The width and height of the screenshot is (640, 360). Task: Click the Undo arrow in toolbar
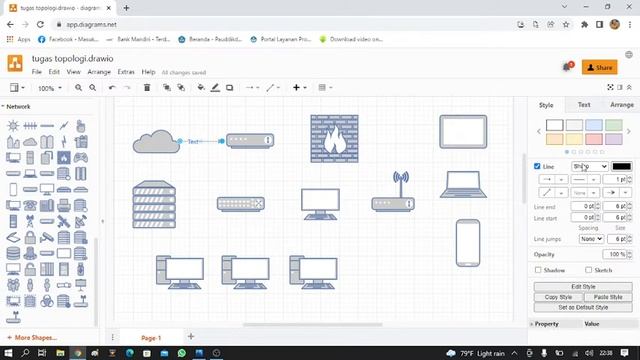point(112,88)
